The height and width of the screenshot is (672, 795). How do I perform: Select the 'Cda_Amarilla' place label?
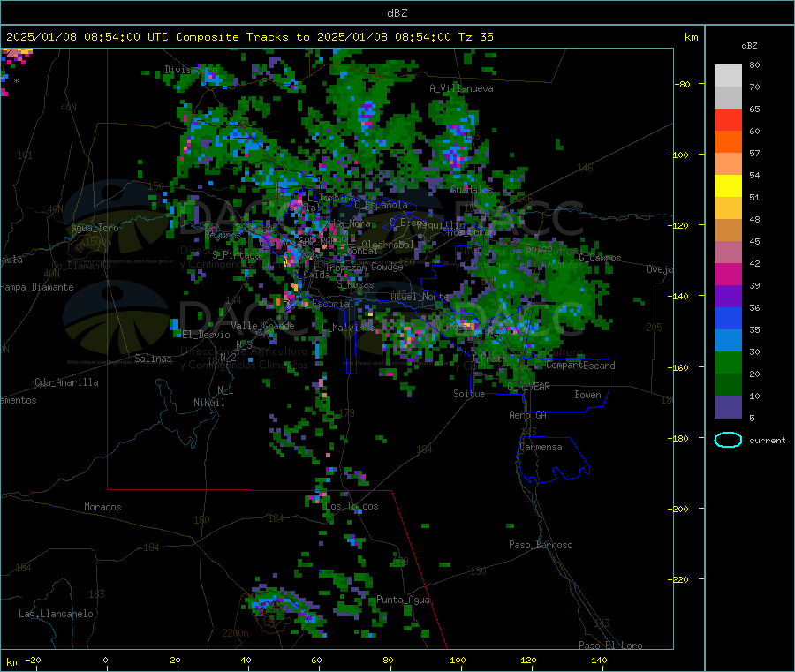[x=66, y=382]
